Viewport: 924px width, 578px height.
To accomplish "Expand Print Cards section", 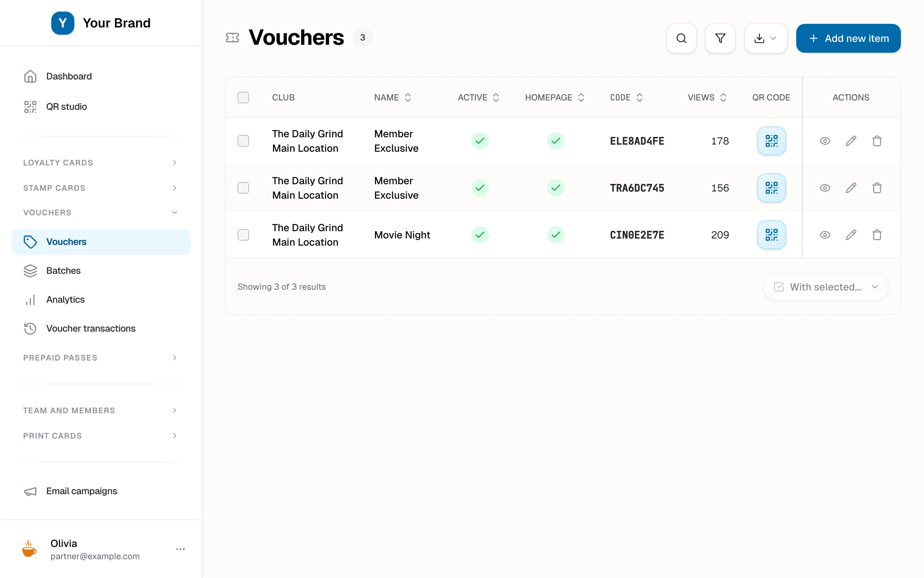I will pos(101,435).
